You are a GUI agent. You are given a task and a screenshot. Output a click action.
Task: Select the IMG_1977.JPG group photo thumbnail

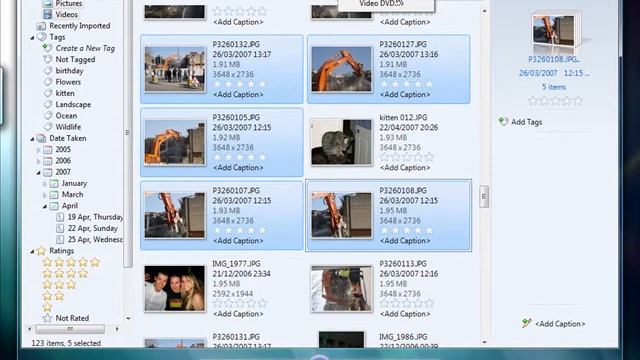pyautogui.click(x=175, y=289)
